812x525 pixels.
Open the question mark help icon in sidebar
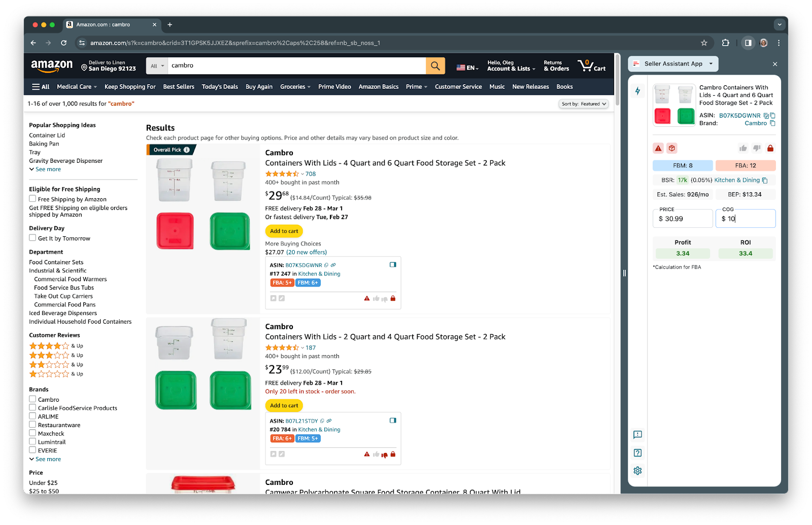(637, 452)
